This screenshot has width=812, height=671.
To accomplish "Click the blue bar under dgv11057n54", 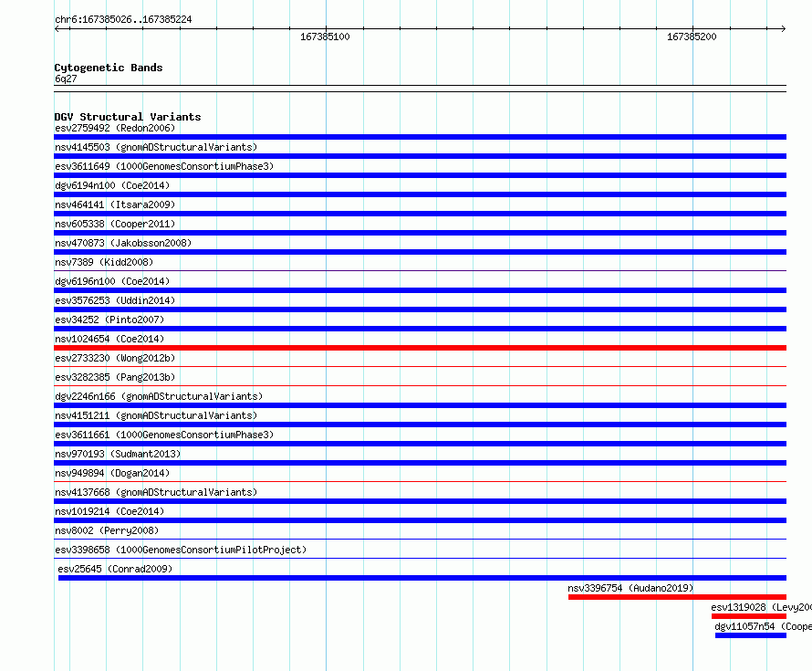I will click(751, 635).
